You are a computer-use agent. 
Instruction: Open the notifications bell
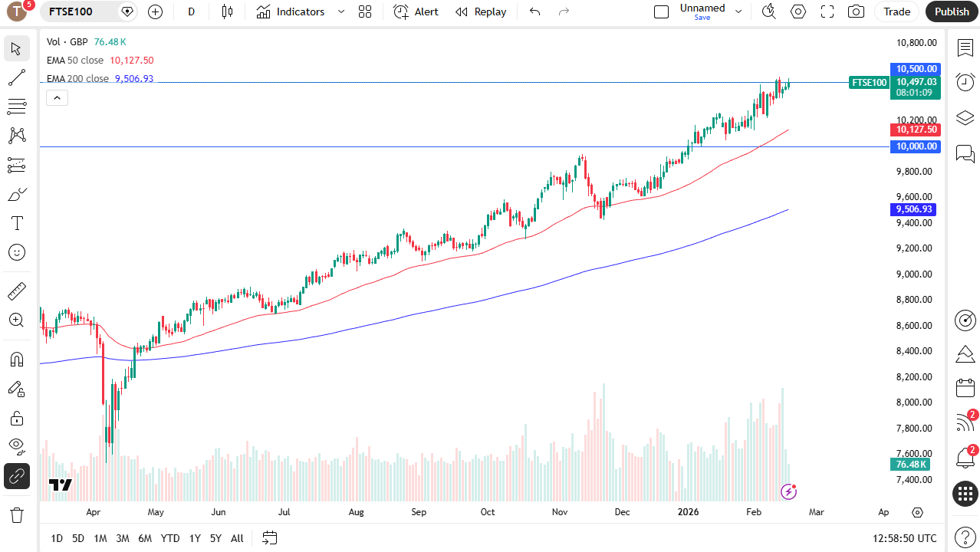pyautogui.click(x=965, y=458)
